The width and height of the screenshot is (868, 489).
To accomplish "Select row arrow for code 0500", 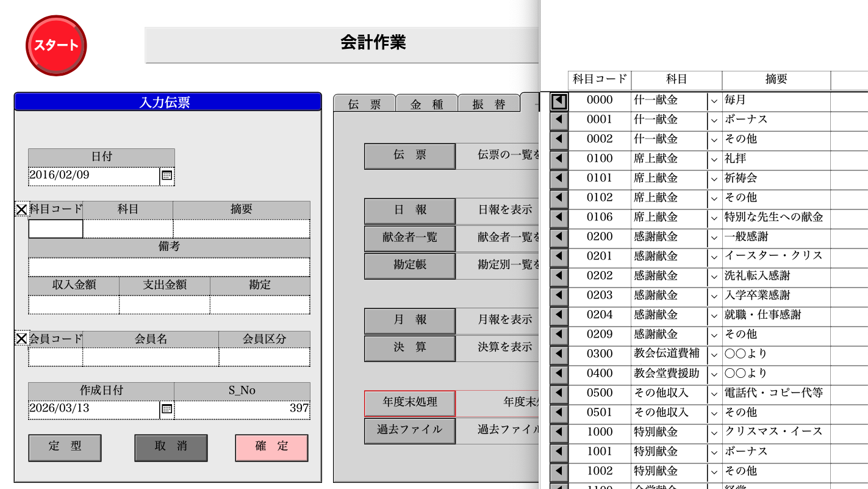I will (559, 394).
